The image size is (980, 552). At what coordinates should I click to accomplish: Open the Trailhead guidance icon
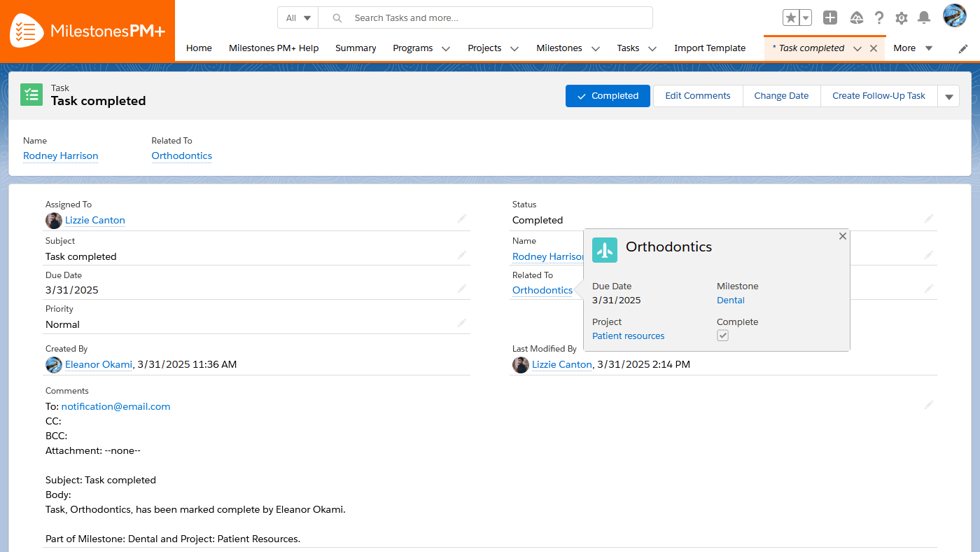(x=857, y=18)
